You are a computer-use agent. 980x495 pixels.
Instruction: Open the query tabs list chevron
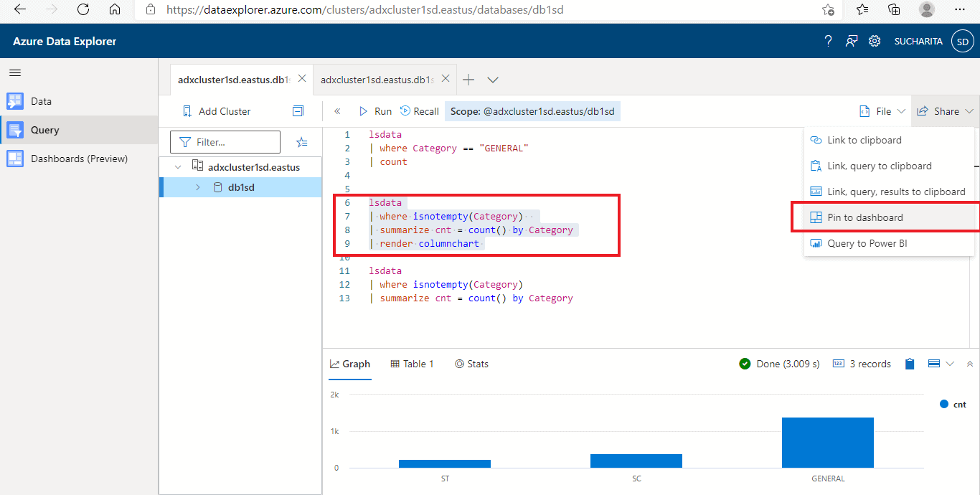493,80
